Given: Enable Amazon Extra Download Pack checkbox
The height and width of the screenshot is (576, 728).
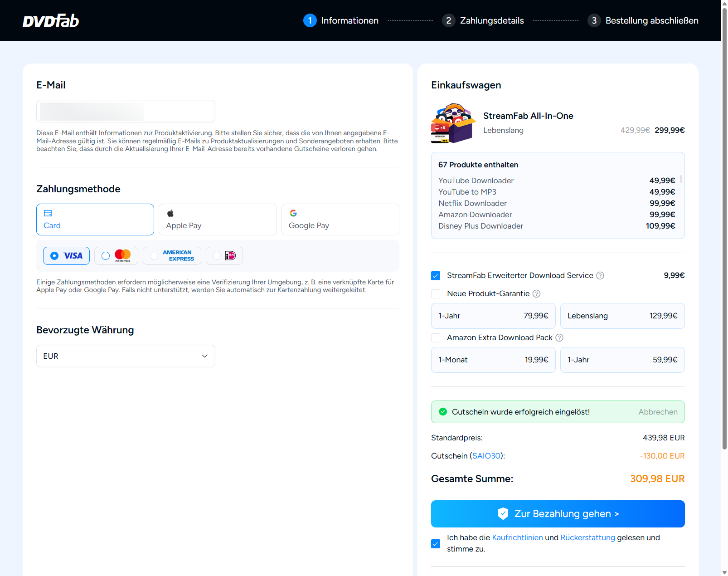Looking at the screenshot, I should pos(436,338).
